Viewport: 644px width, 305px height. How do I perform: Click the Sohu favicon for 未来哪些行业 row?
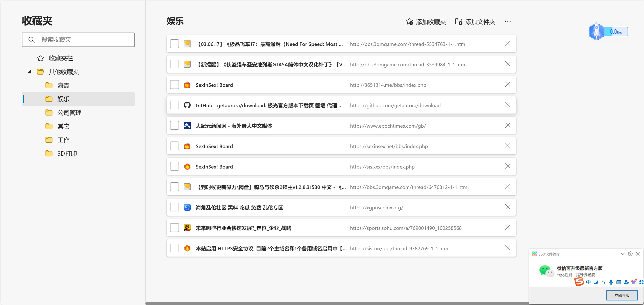pos(187,228)
